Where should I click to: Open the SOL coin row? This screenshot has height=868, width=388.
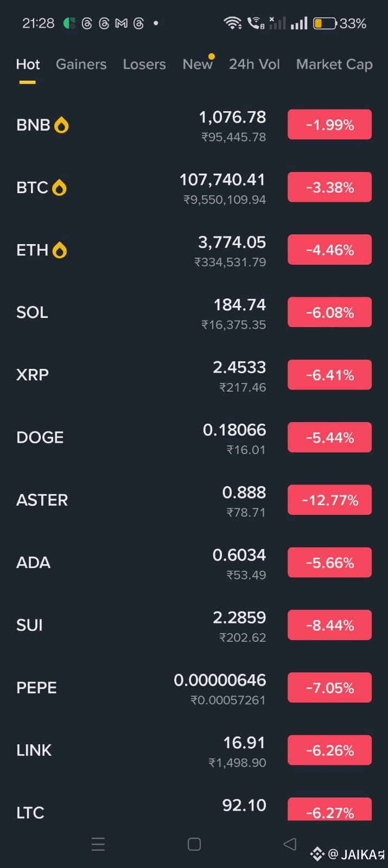pyautogui.click(x=194, y=312)
